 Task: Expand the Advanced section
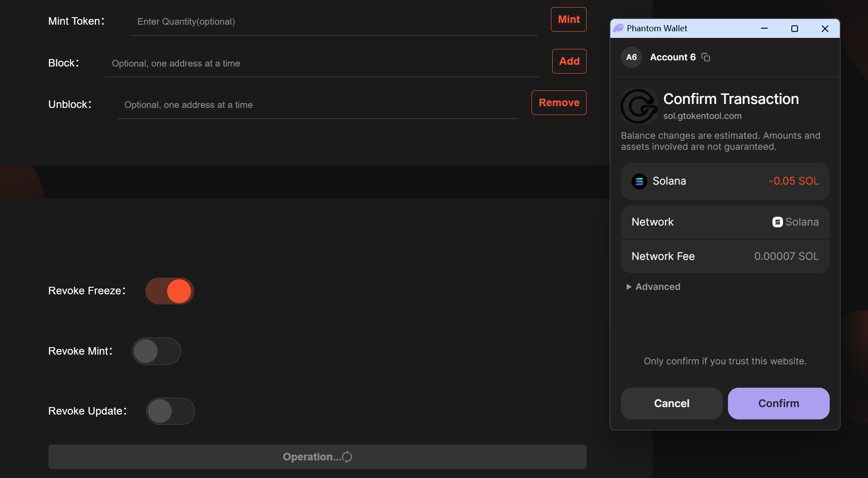(x=654, y=287)
